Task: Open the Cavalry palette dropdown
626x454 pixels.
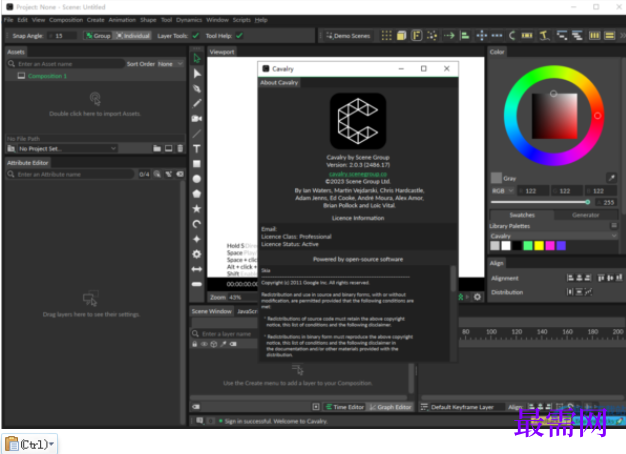Action: [554, 236]
